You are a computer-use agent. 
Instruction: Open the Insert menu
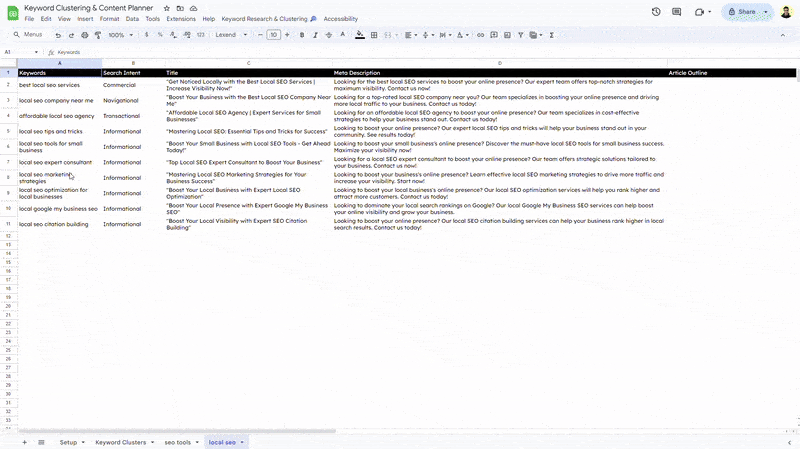(x=85, y=19)
